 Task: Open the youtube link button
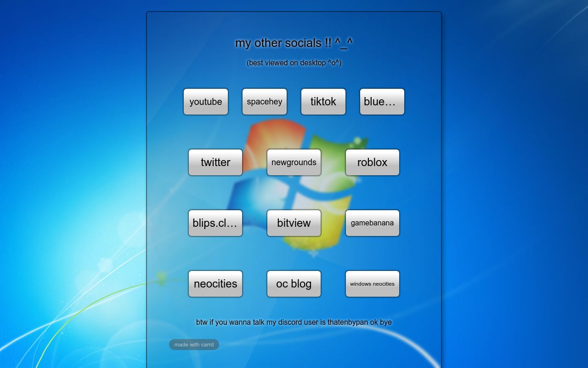[206, 102]
